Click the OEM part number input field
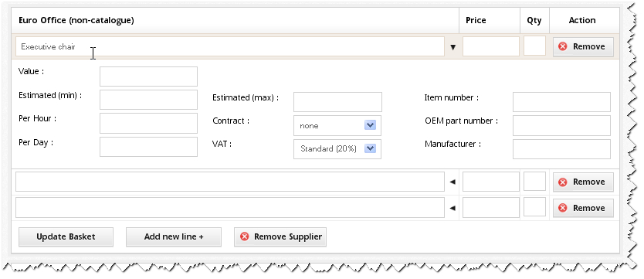This screenshot has width=644, height=279. (561, 126)
